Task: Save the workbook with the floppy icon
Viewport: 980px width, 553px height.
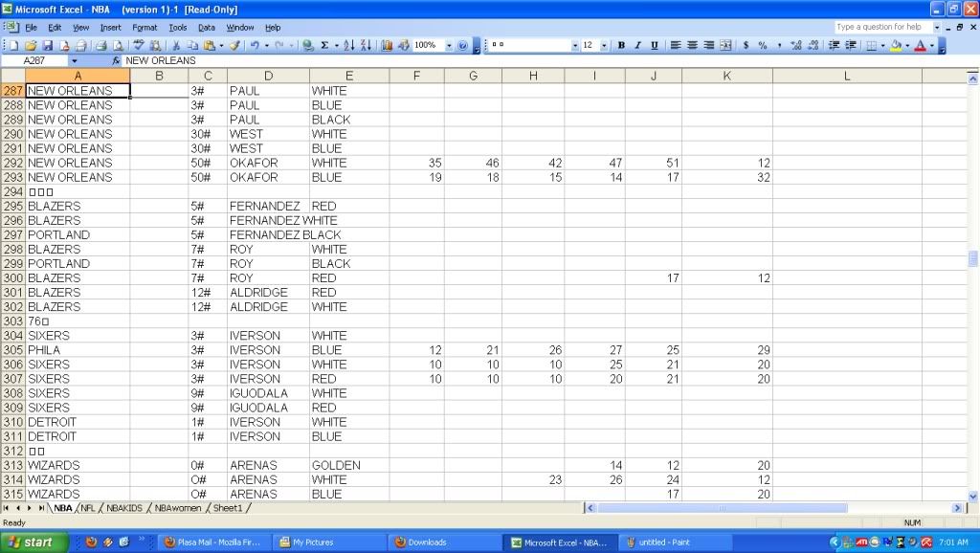Action: pos(48,46)
